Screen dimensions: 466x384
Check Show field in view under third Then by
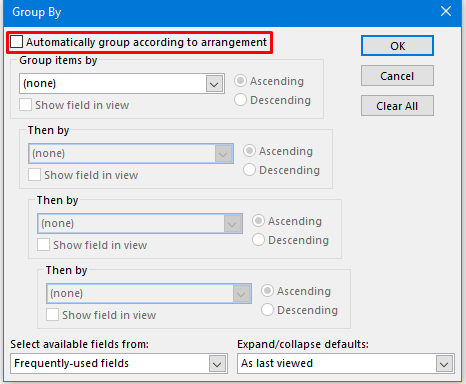pyautogui.click(x=53, y=315)
